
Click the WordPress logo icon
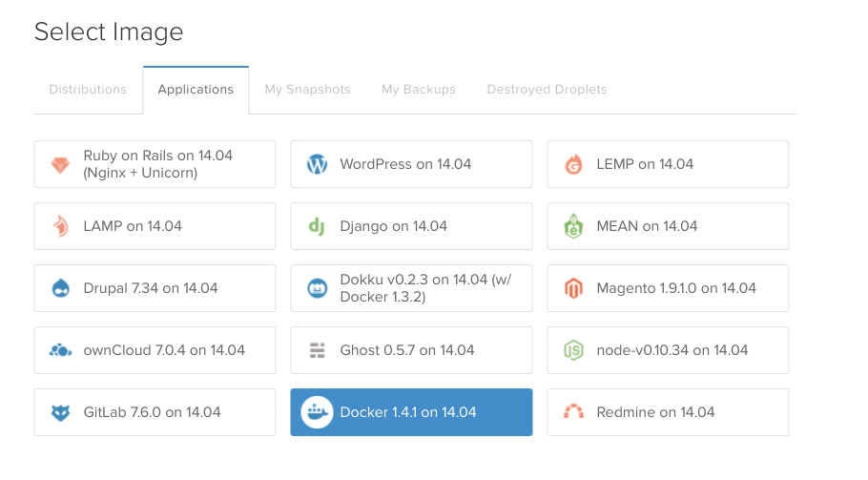click(x=317, y=165)
